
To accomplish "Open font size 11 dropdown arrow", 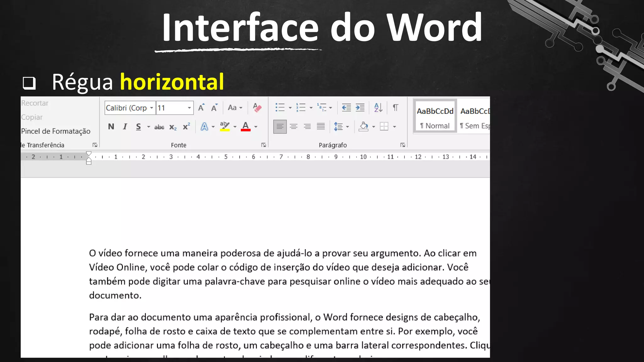I will pyautogui.click(x=189, y=108).
